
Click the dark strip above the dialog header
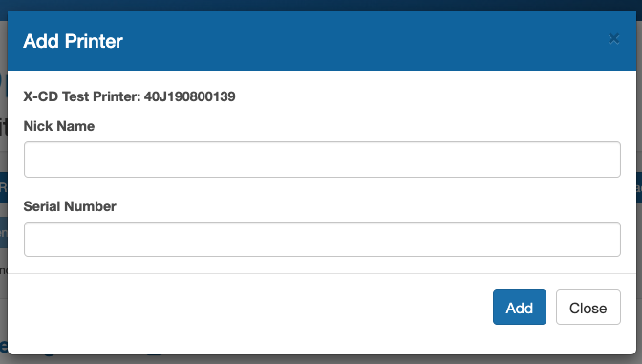[x=321, y=6]
